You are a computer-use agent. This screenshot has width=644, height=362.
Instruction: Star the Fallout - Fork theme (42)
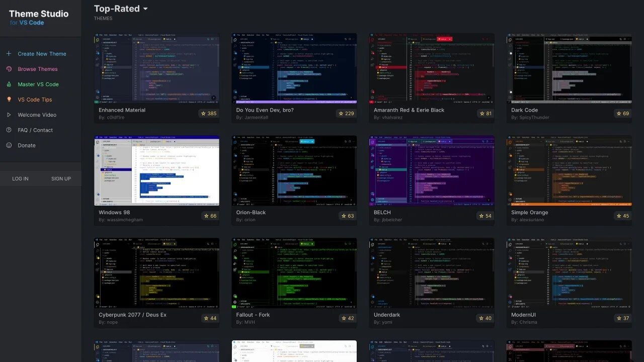tap(347, 318)
